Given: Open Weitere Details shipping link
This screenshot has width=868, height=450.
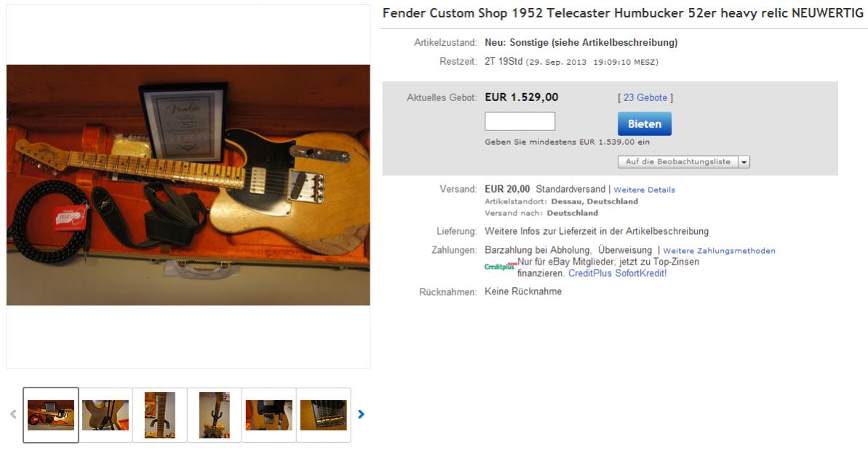Looking at the screenshot, I should (x=645, y=190).
